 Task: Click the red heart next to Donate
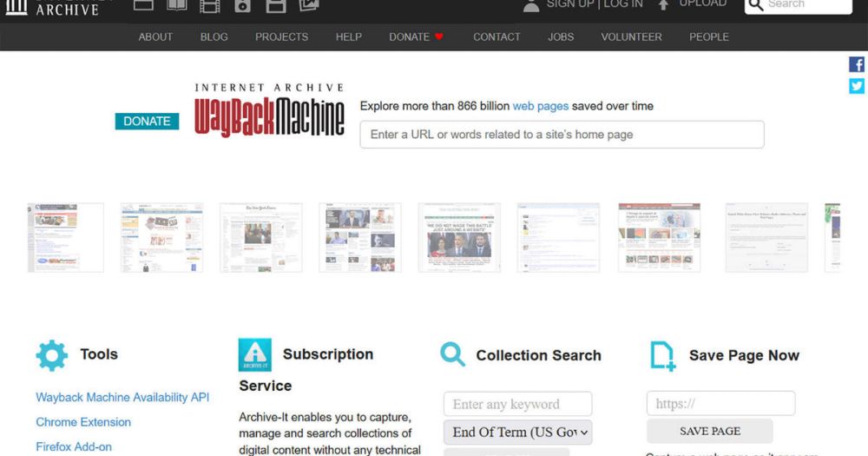coord(439,36)
